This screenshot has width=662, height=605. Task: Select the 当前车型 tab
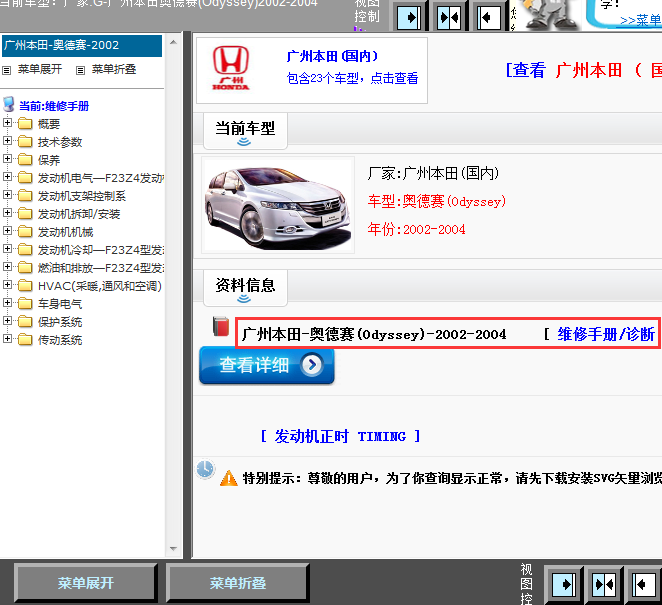coord(245,130)
